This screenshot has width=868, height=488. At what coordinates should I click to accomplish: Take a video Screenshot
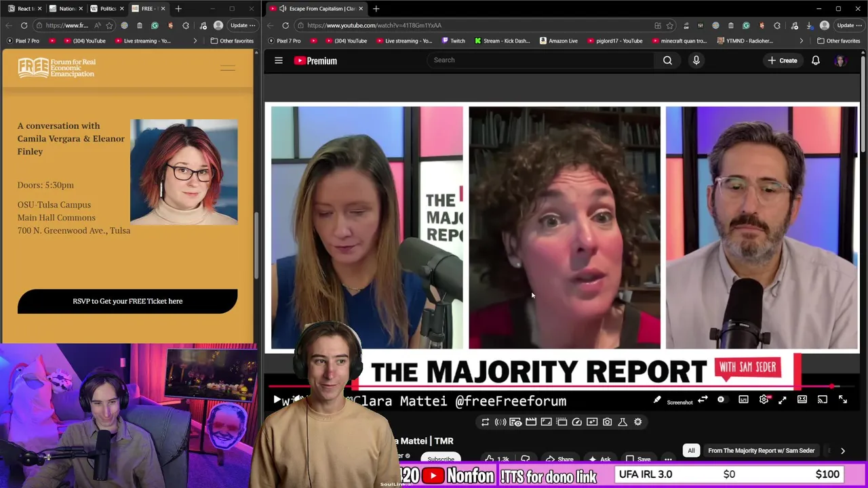pos(679,402)
